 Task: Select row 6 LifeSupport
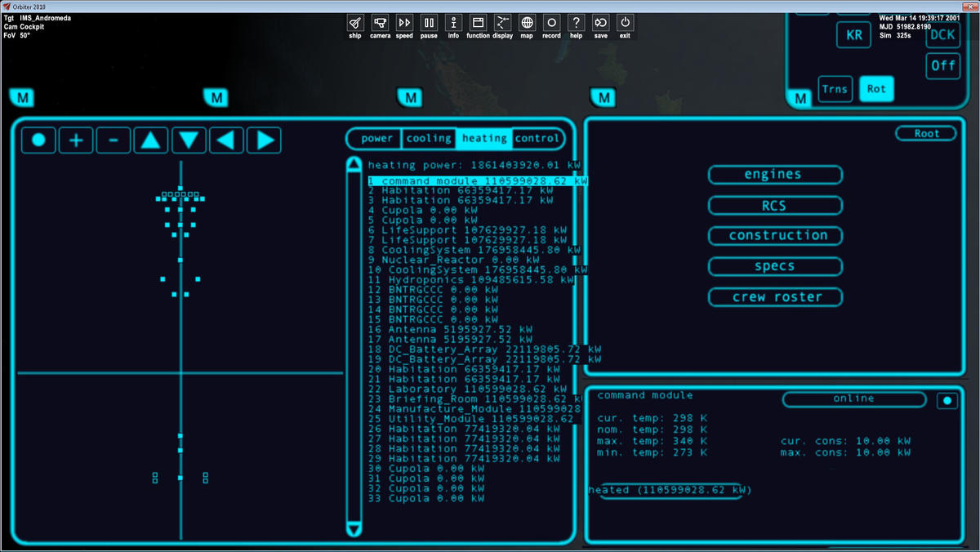tap(468, 230)
